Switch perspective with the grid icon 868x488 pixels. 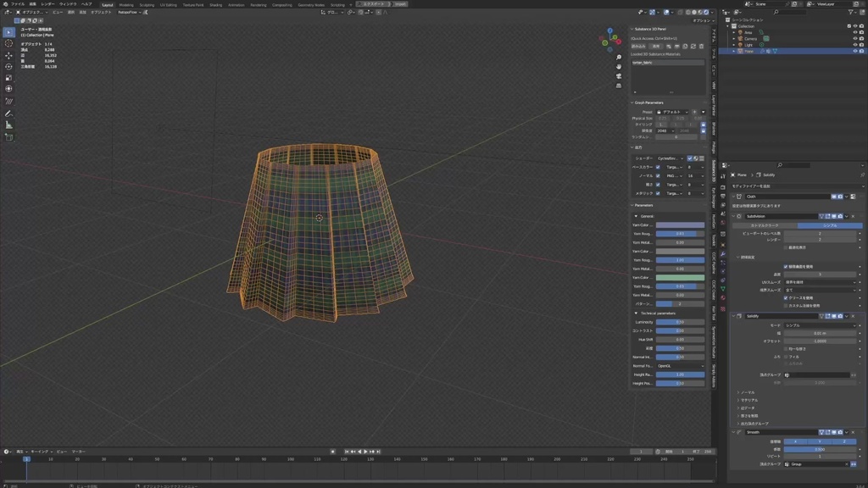point(618,86)
